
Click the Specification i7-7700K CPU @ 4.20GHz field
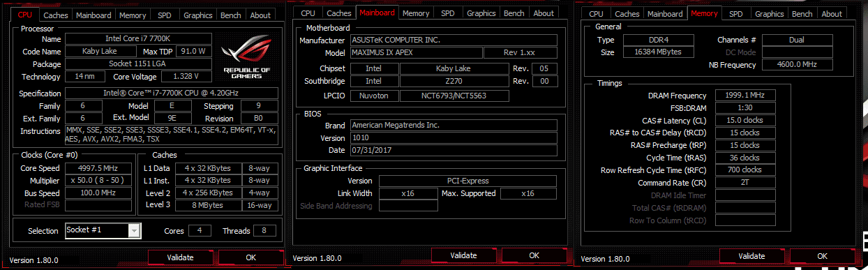[172, 93]
